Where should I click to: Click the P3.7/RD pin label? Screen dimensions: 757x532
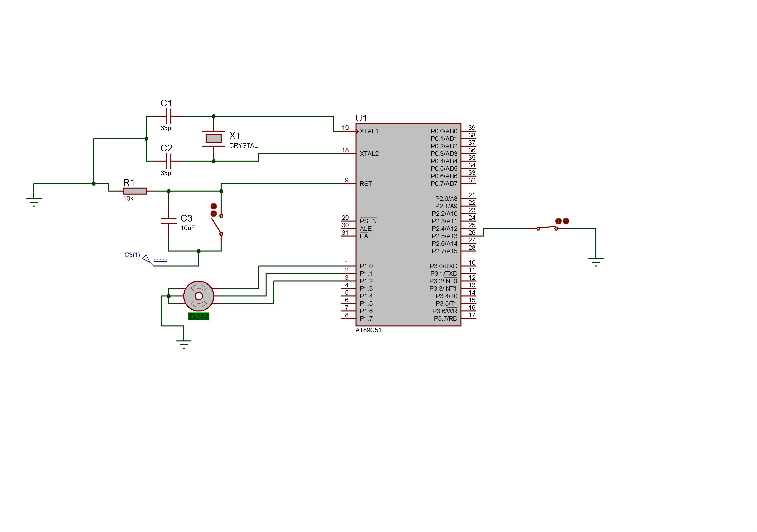point(445,318)
